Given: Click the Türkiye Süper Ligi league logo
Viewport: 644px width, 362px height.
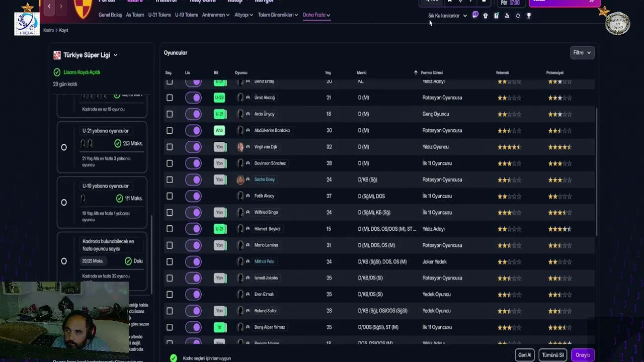Looking at the screenshot, I should click(57, 55).
